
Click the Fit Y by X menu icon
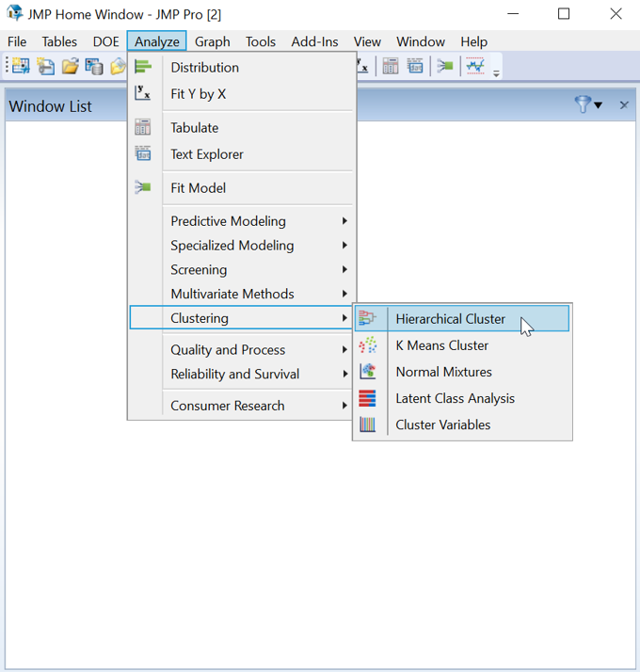click(x=142, y=93)
